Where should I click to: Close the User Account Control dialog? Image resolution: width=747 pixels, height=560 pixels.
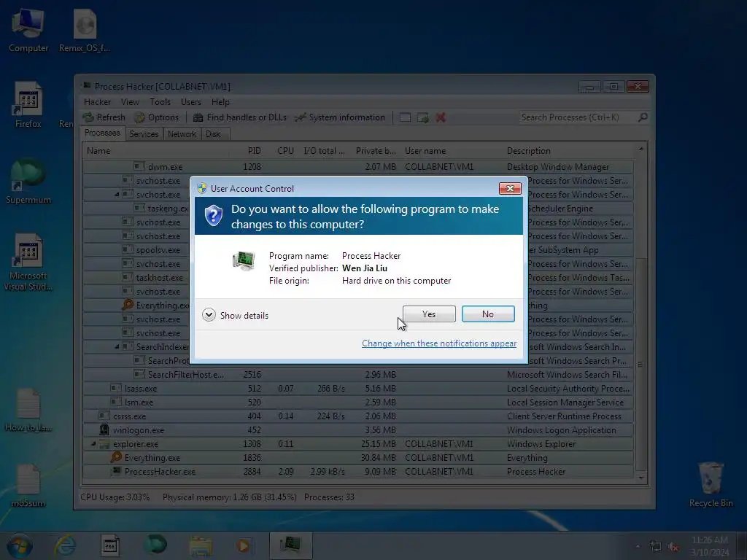click(510, 188)
